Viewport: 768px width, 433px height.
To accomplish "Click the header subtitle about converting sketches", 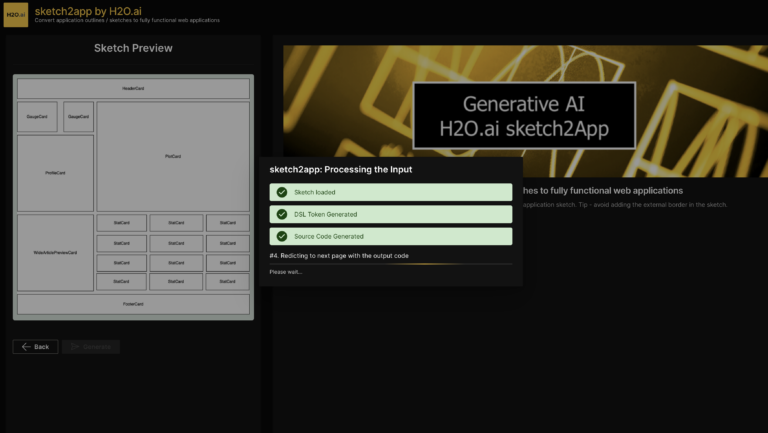I will click(127, 21).
